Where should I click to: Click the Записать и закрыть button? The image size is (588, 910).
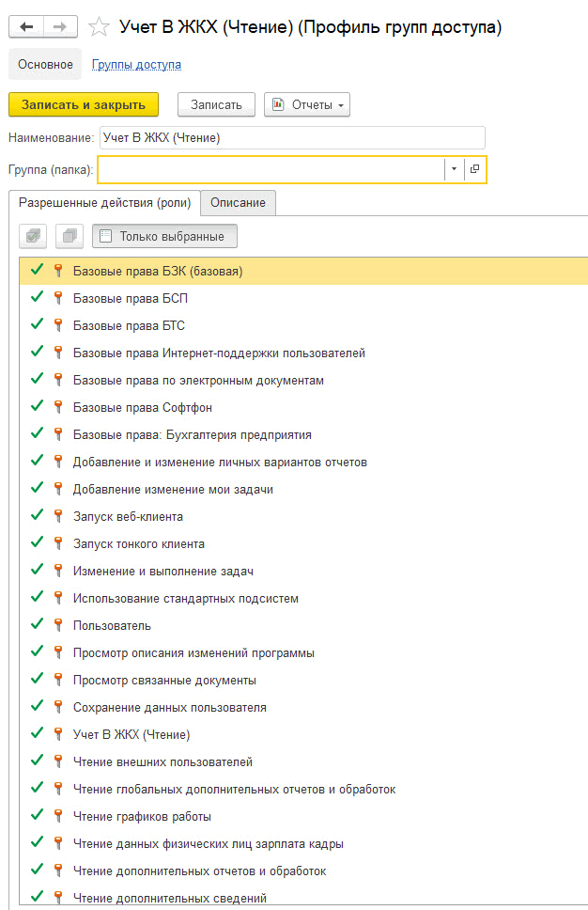[84, 104]
